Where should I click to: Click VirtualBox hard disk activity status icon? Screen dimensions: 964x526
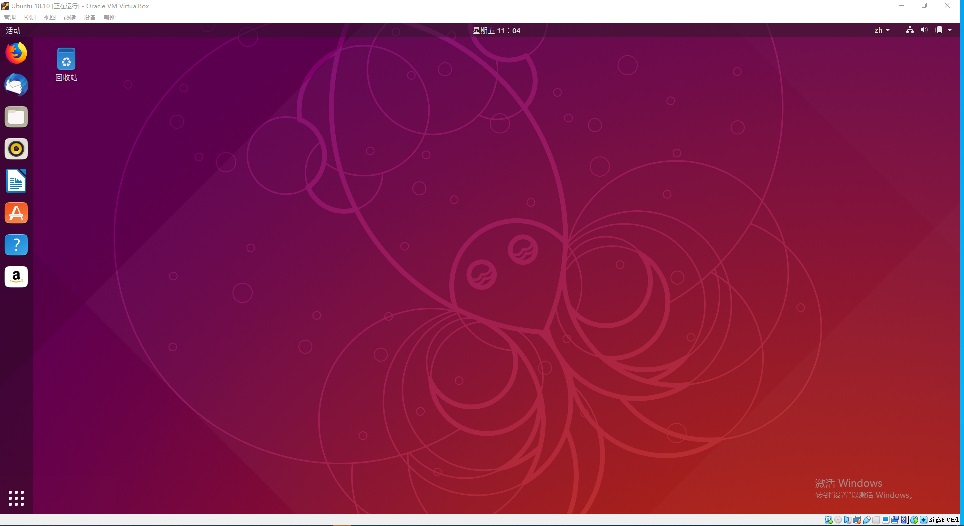tap(829, 520)
